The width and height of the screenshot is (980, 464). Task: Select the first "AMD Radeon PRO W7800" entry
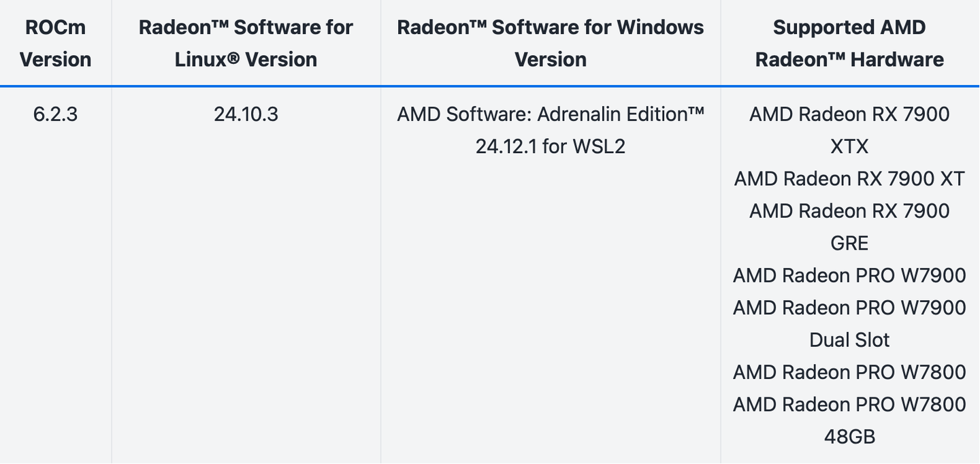[x=849, y=372]
